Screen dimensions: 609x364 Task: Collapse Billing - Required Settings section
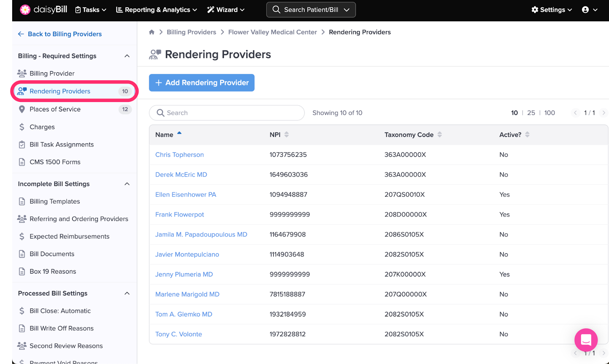127,56
